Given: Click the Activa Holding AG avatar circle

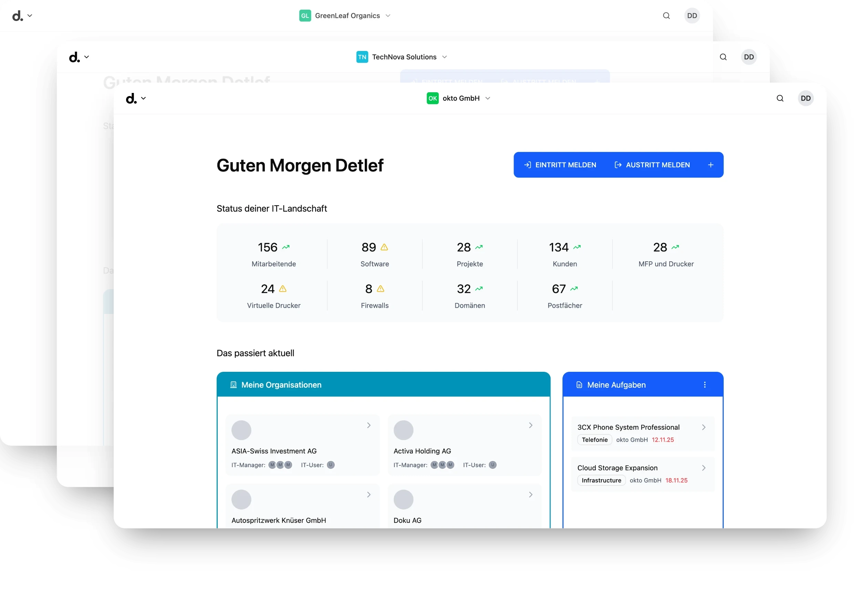Looking at the screenshot, I should tap(403, 430).
